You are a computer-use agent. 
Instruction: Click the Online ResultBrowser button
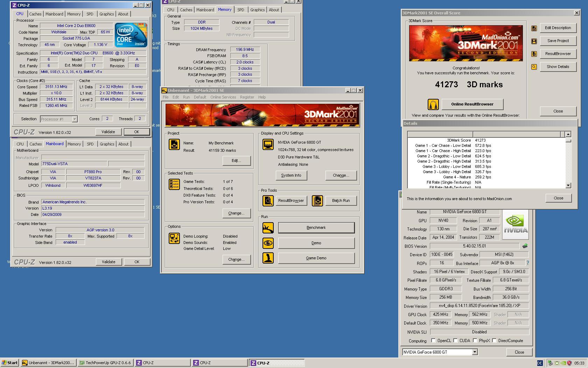[472, 104]
